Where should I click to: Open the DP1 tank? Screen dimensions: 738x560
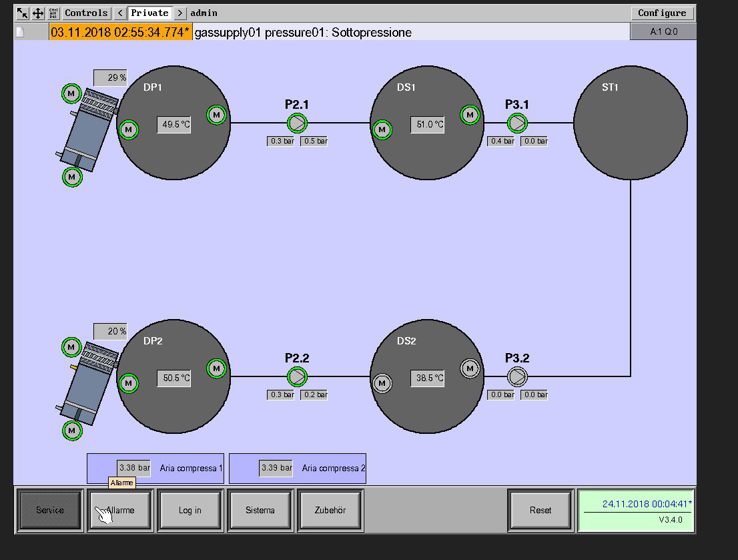(x=173, y=122)
